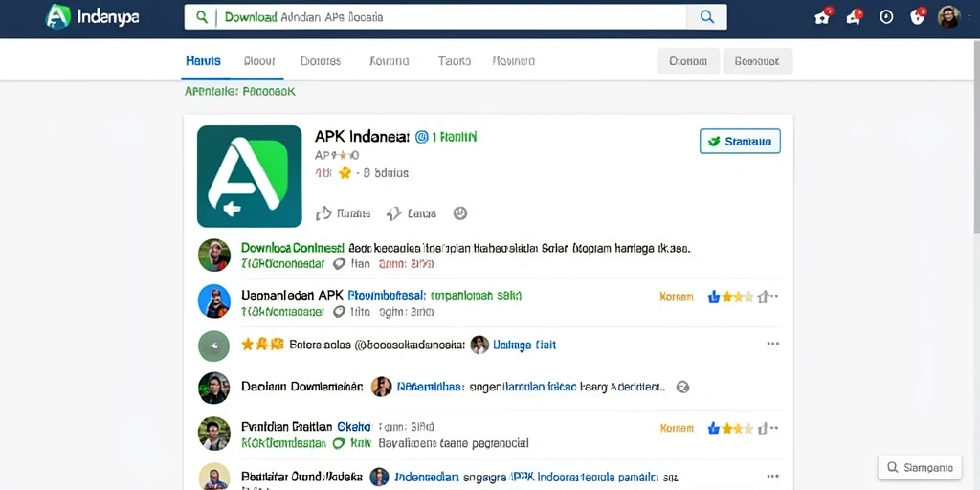The height and width of the screenshot is (490, 980).
Task: Open avatar of Uaonanledan APK row
Action: 214,301
